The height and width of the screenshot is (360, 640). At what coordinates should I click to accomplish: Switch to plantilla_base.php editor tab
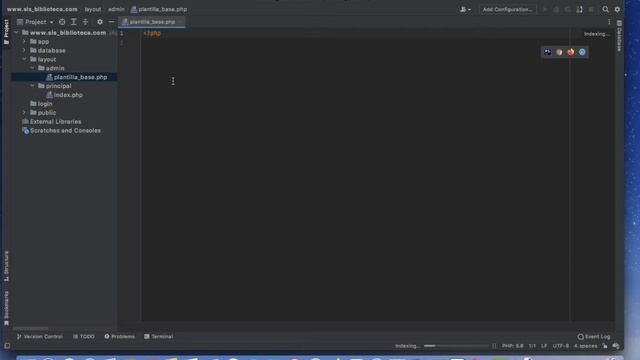152,22
